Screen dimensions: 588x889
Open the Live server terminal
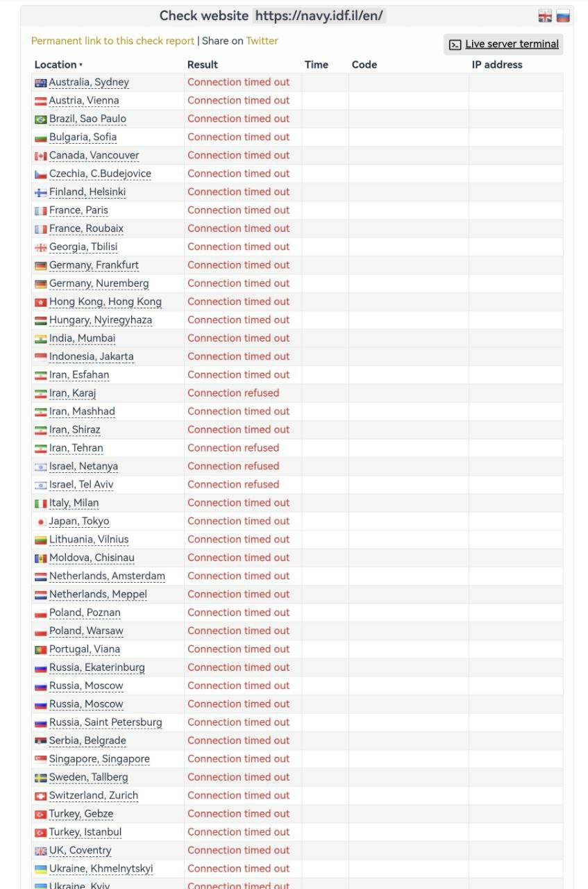[x=512, y=44]
